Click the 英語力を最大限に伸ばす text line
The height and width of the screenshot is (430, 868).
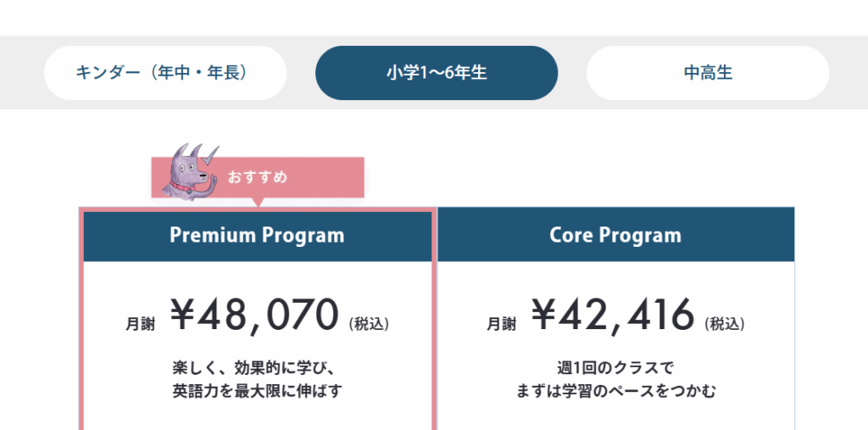(257, 392)
